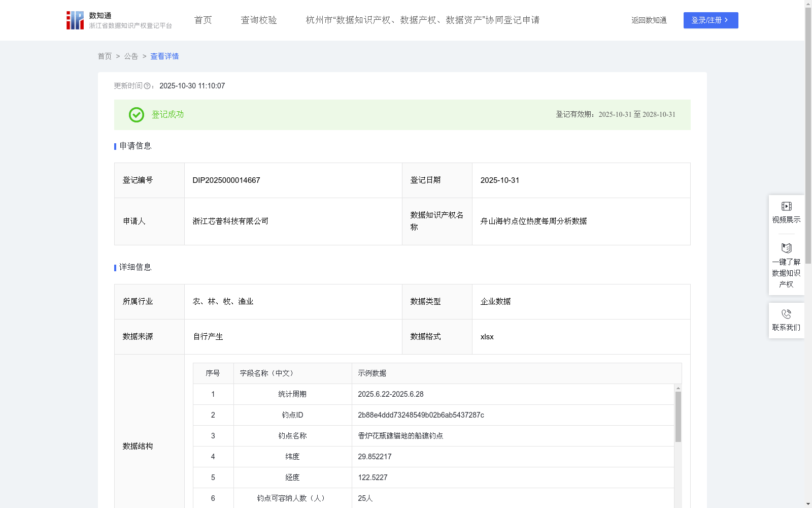Viewport: 812px width, 508px height.
Task: Click the sample value 2025.6.22-2025.6.28
Action: coord(391,394)
